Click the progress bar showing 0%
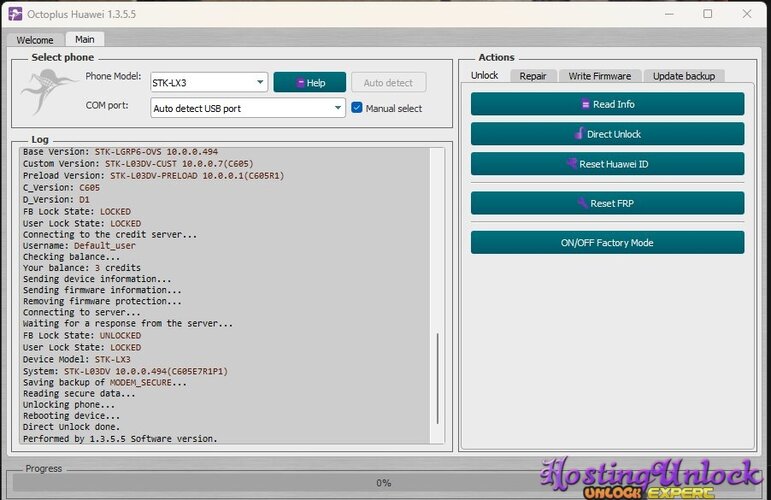 [384, 483]
